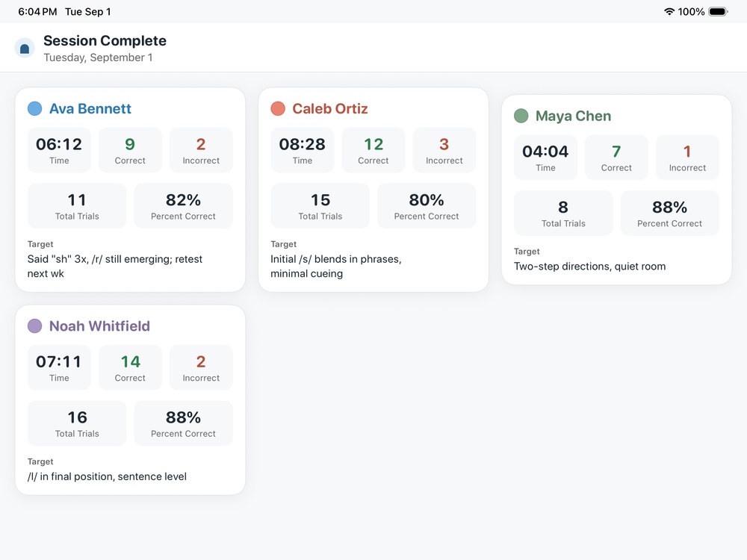Image resolution: width=747 pixels, height=560 pixels.
Task: Open Ava Bennett's name heading
Action: pos(90,108)
